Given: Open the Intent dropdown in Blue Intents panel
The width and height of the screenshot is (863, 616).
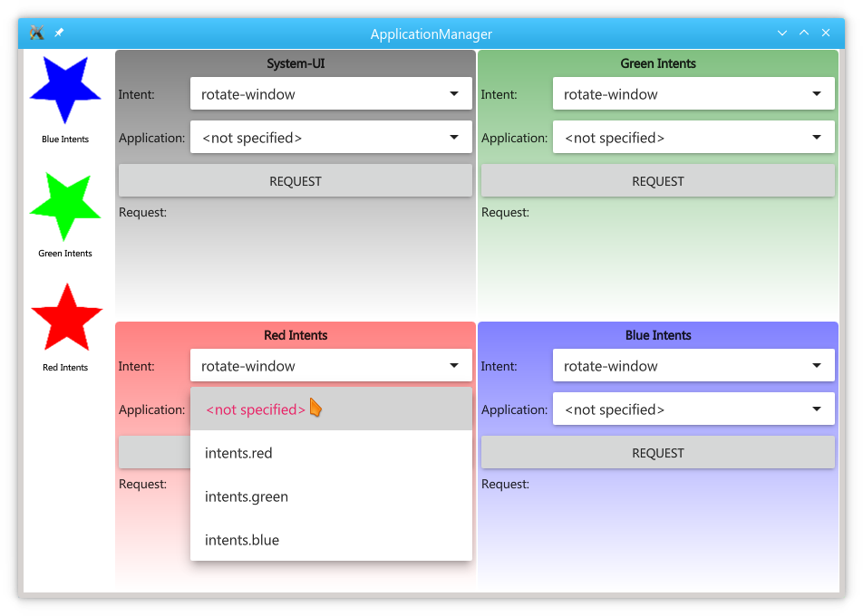Looking at the screenshot, I should click(x=693, y=365).
